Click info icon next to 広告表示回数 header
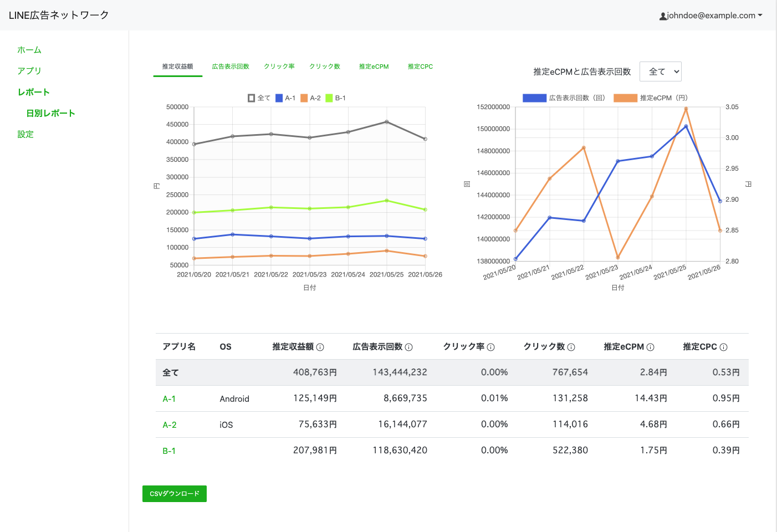This screenshot has height=532, width=777. (x=409, y=347)
